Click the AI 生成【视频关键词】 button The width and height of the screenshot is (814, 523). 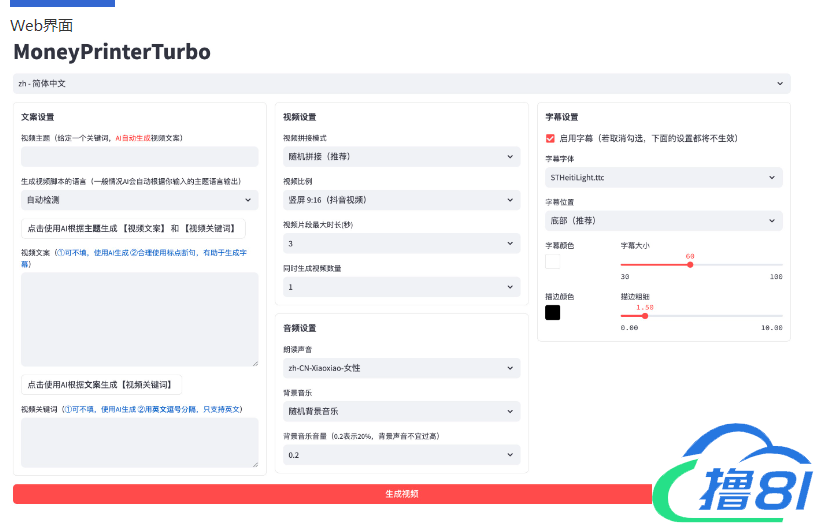click(x=101, y=385)
